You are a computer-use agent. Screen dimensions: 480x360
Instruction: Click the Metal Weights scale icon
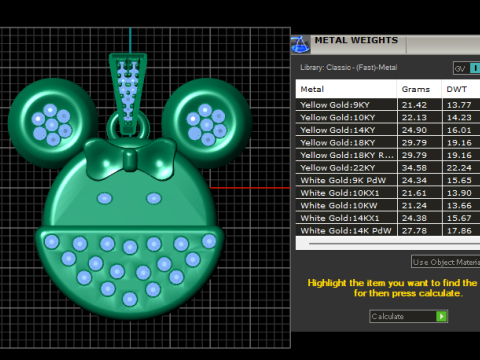pos(300,45)
